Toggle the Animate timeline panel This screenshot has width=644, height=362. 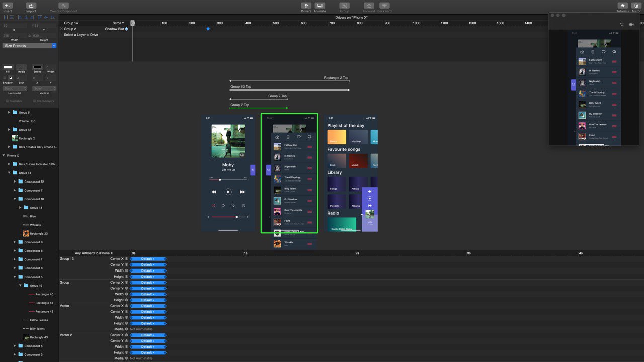[319, 6]
